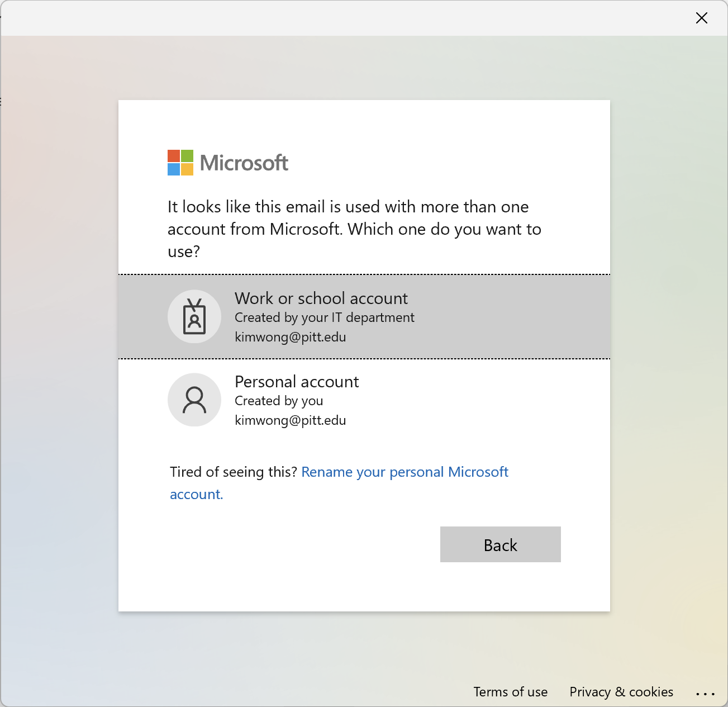Click 'Created by you' text

[279, 401]
